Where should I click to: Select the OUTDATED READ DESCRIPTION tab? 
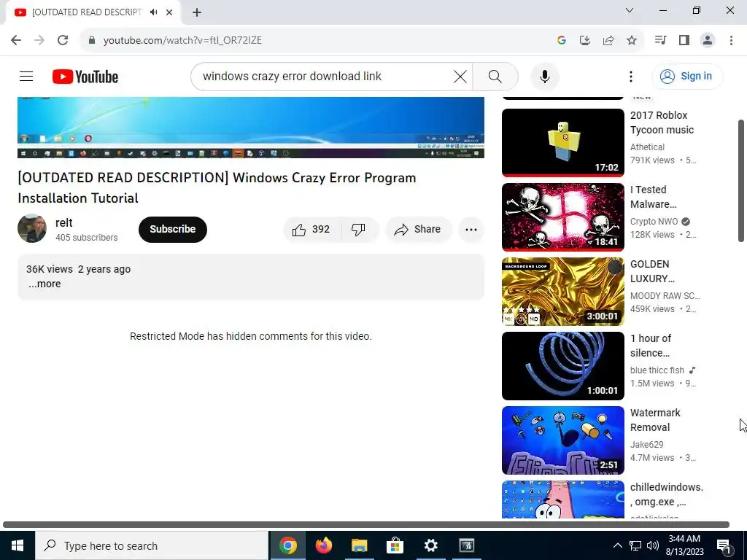tap(86, 12)
